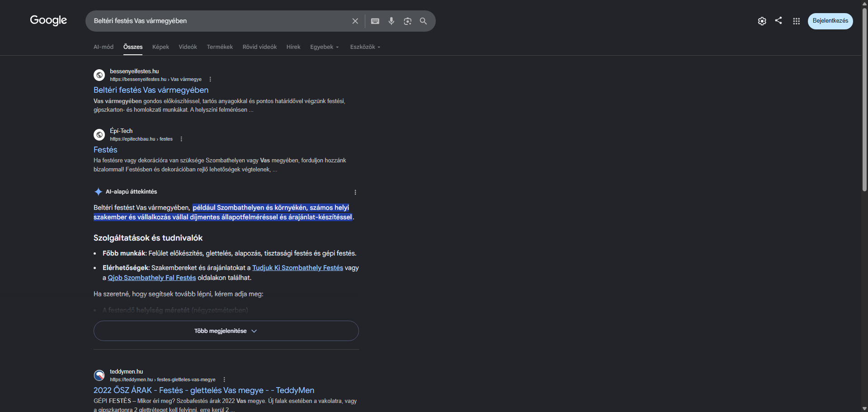Open the Google apps grid
The image size is (868, 412).
(x=797, y=21)
